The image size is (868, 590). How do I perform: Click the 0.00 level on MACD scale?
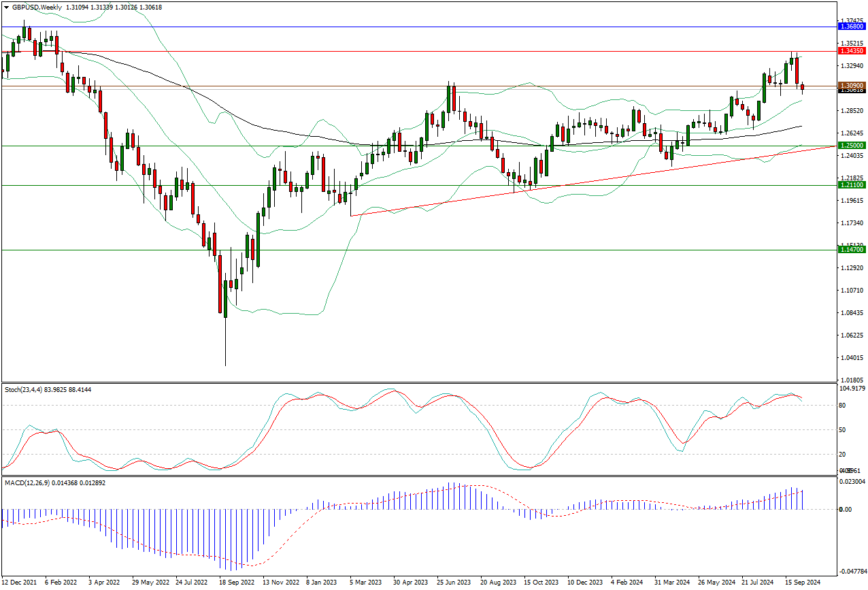pyautogui.click(x=844, y=509)
